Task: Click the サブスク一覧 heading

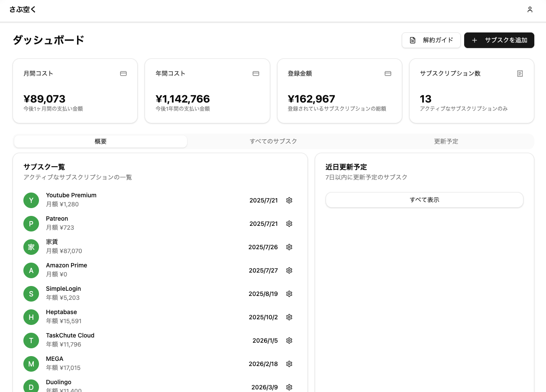Action: pyautogui.click(x=44, y=167)
